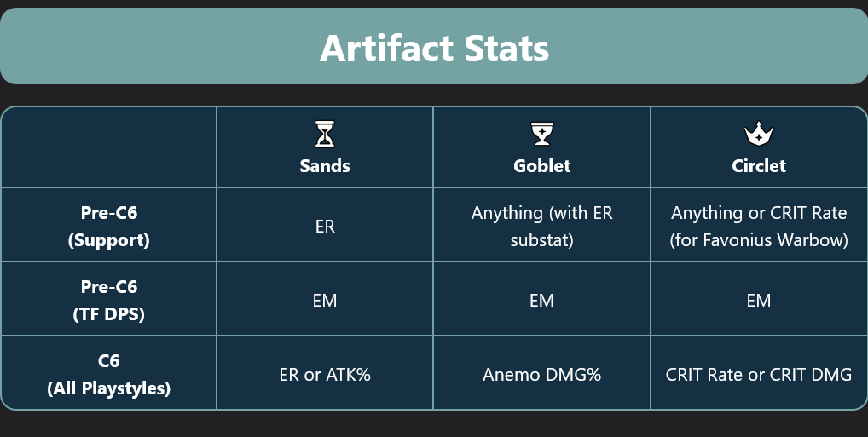Click the Circlet column header text
Screen dimensions: 868x437
point(759,165)
